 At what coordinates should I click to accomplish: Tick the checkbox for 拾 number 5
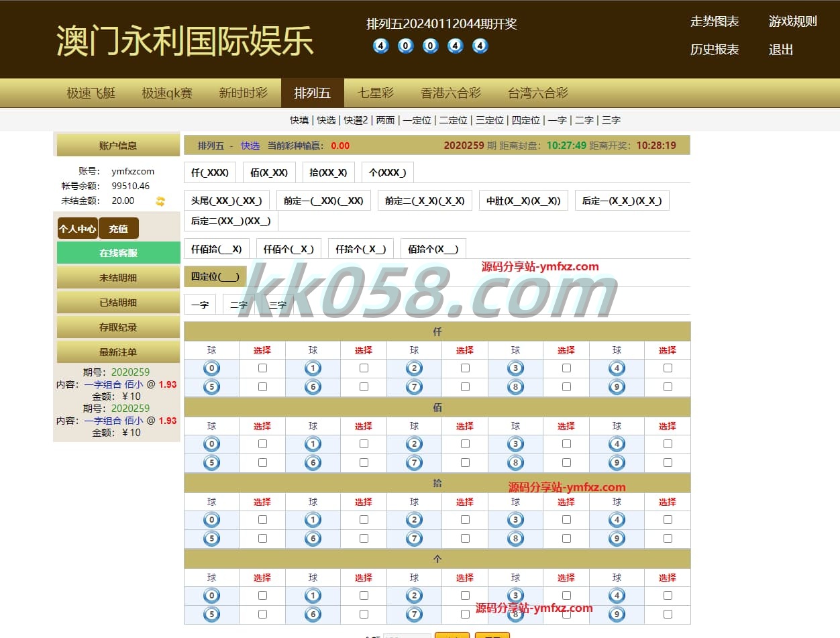click(262, 539)
